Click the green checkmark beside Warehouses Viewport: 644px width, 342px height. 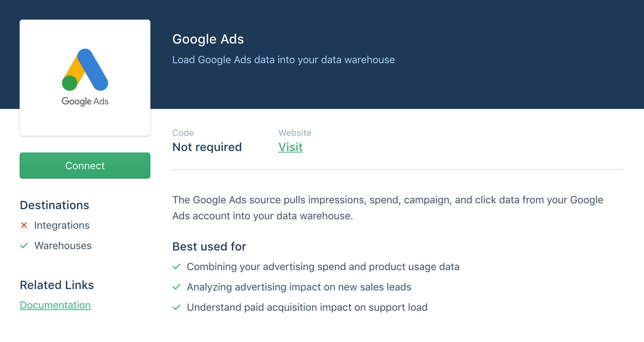pos(24,245)
